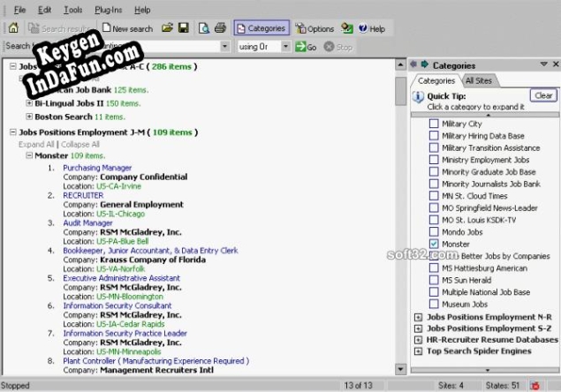Click the Clear button

click(x=543, y=95)
